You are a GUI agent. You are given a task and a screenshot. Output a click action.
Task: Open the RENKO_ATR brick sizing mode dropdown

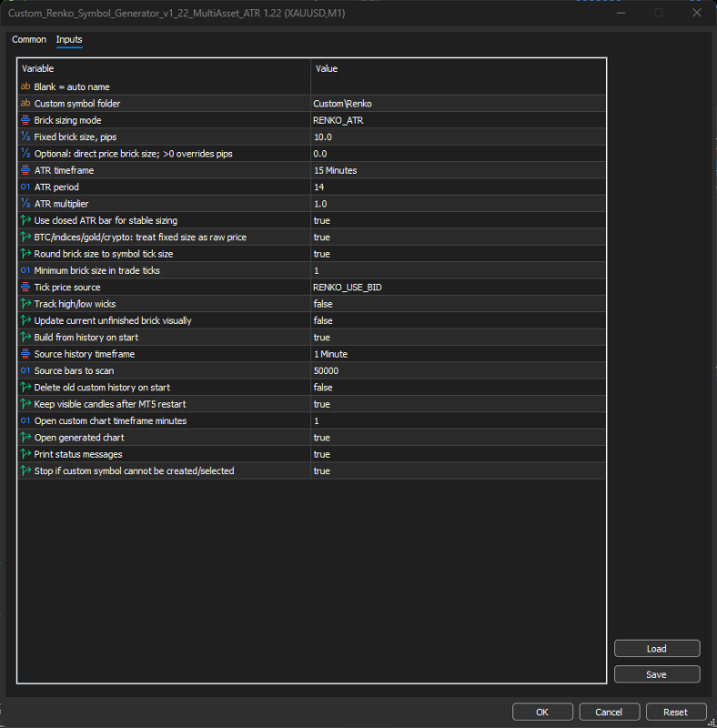(x=459, y=120)
